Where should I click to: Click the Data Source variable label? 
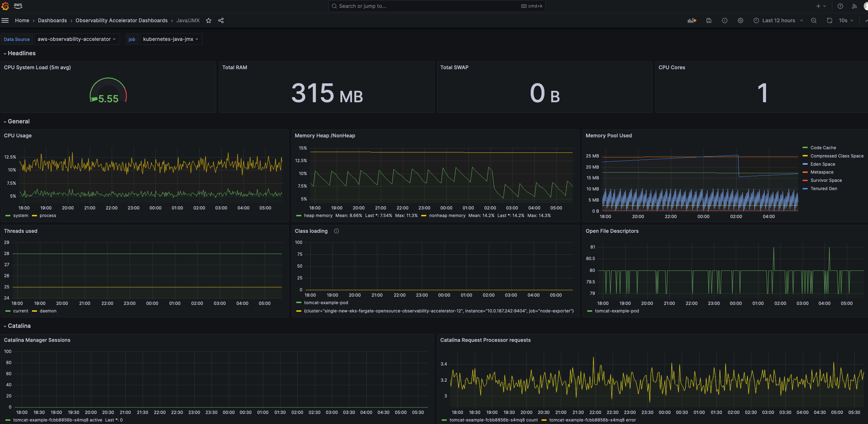(17, 39)
